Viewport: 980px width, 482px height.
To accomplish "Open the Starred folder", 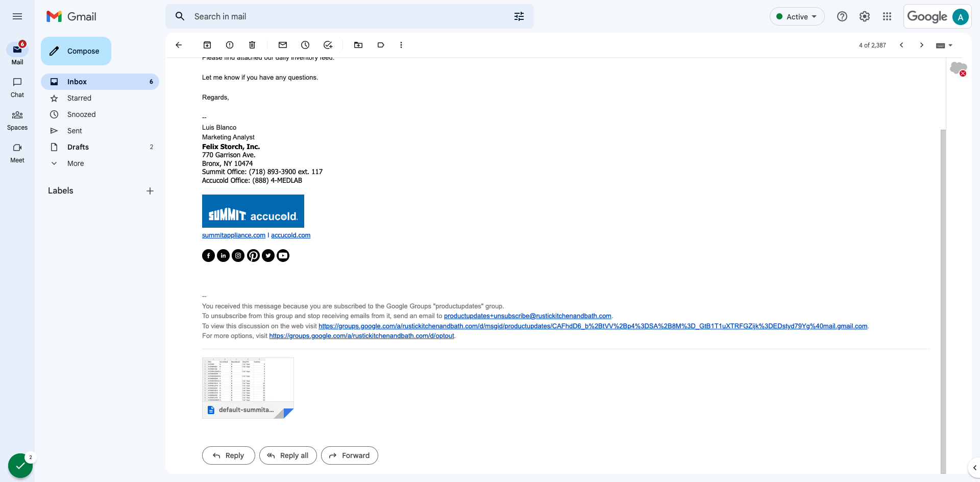I will [x=100, y=98].
